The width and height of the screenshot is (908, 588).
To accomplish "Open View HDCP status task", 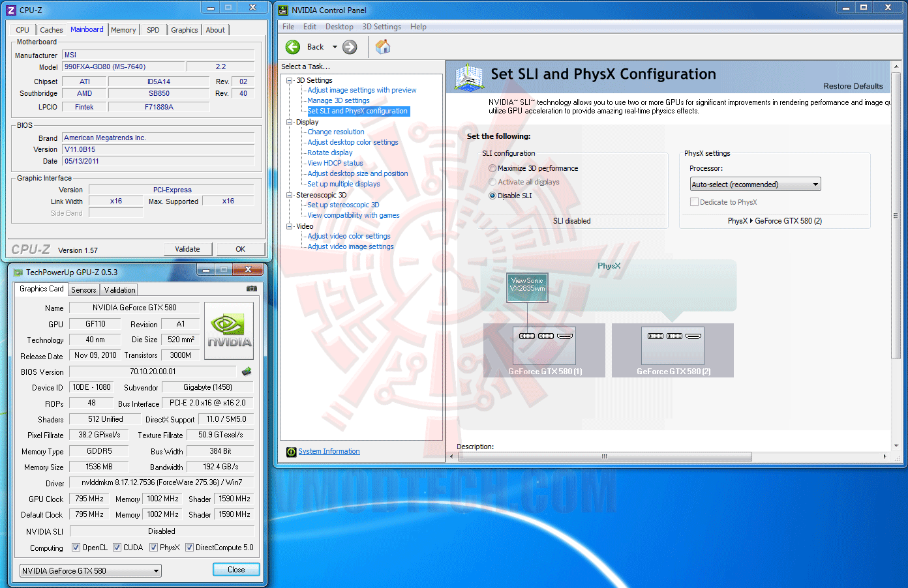I will pyautogui.click(x=335, y=163).
